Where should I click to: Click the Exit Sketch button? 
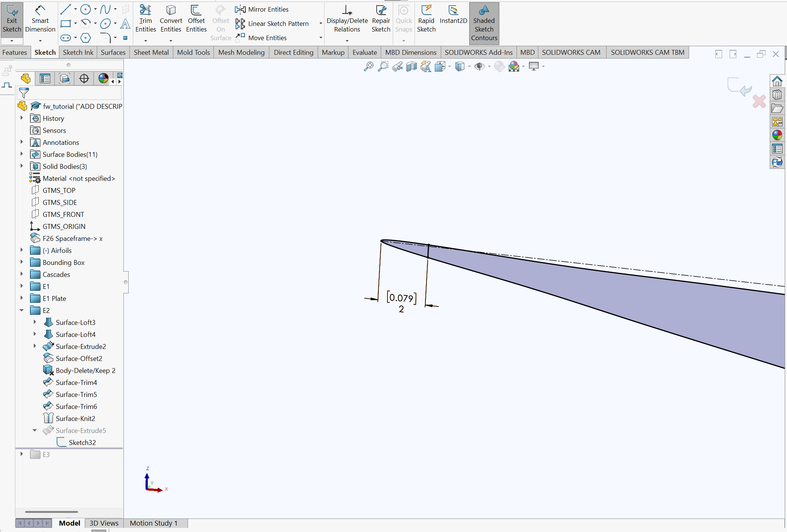coord(12,20)
